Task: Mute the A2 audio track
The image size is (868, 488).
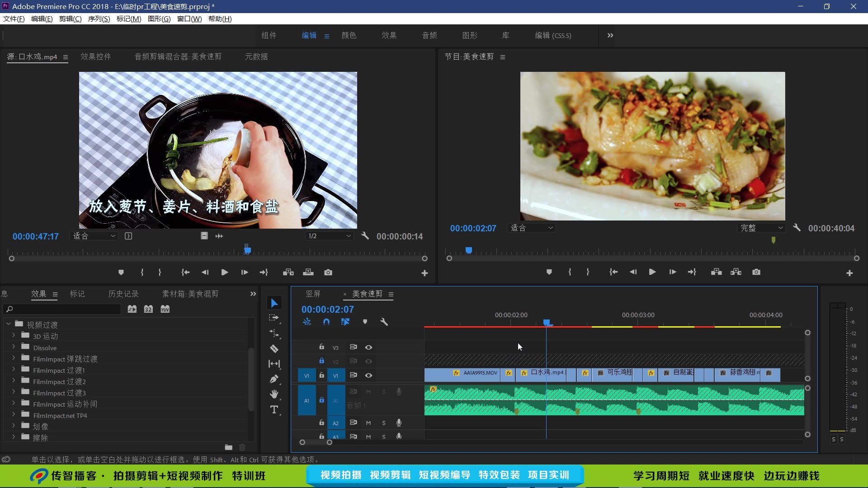Action: click(x=368, y=423)
